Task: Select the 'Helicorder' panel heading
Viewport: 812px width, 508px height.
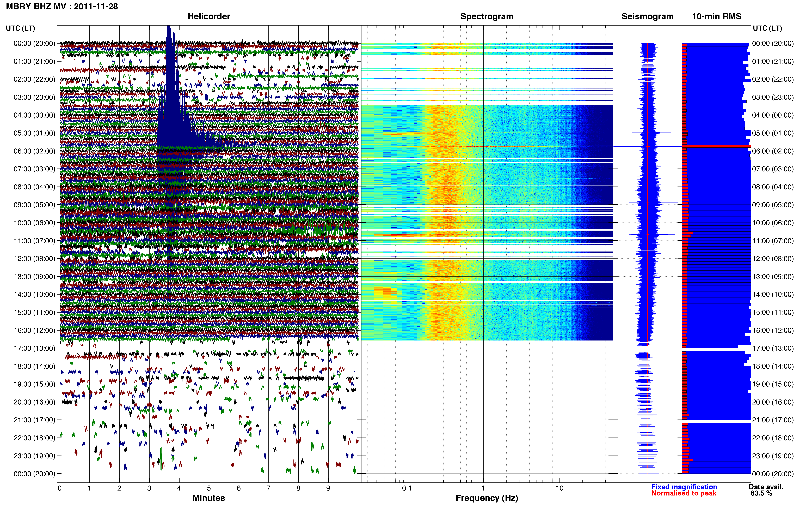Action: click(209, 16)
